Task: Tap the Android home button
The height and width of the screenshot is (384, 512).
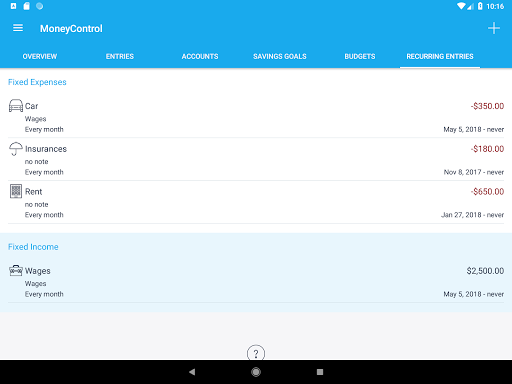Action: [x=256, y=372]
